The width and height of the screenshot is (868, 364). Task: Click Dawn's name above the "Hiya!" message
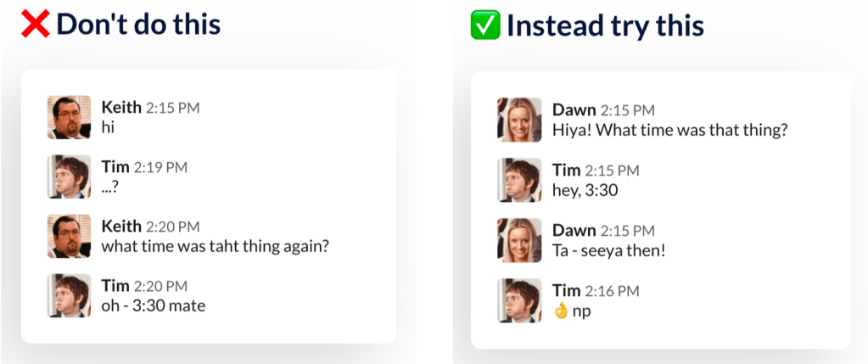[574, 110]
